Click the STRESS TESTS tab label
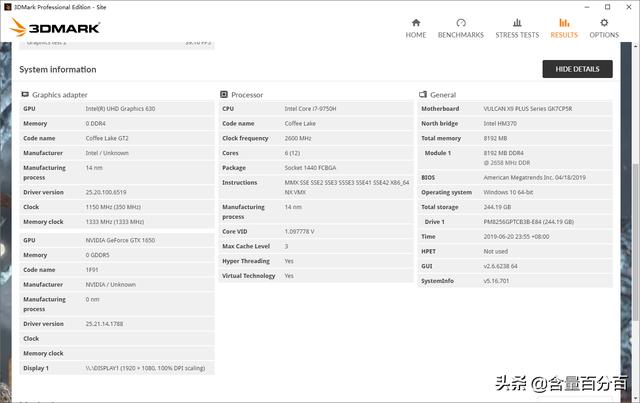 click(x=517, y=35)
